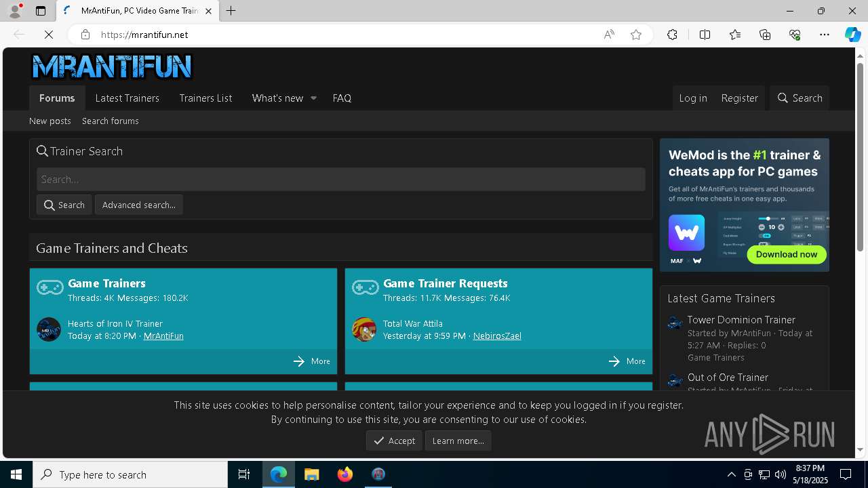Open Search forums link

[x=110, y=121]
